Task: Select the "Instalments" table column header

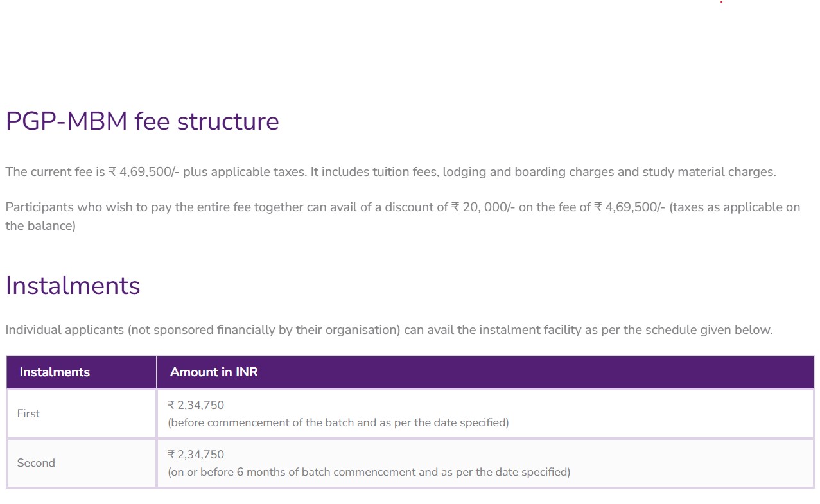Action: (x=55, y=372)
